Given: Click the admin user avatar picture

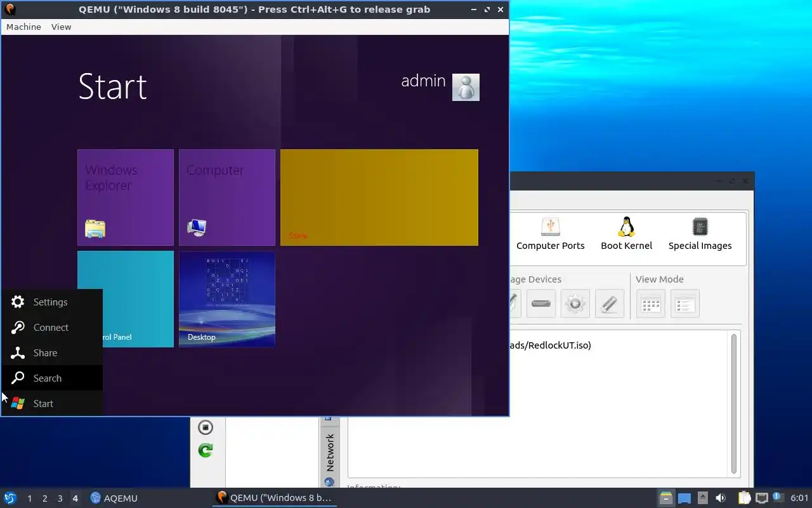Looking at the screenshot, I should pos(466,87).
